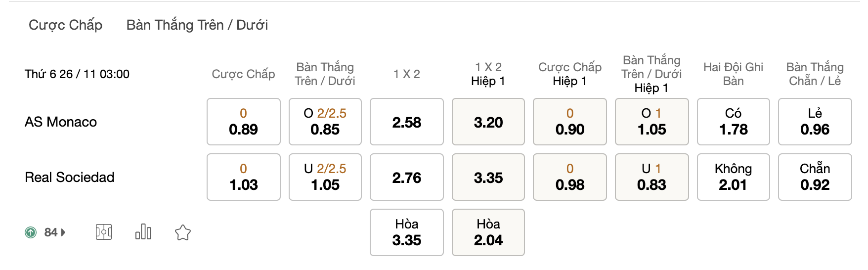Select Real Sociedad handicap odds 1.03

(244, 177)
